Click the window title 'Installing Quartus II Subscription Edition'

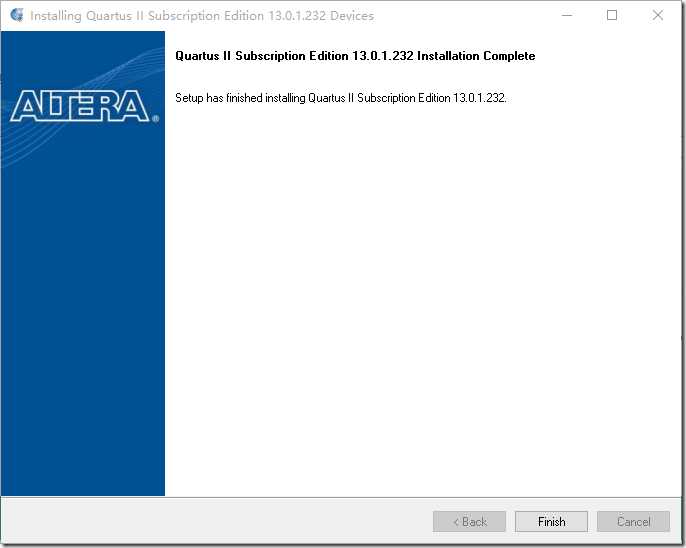pos(202,16)
